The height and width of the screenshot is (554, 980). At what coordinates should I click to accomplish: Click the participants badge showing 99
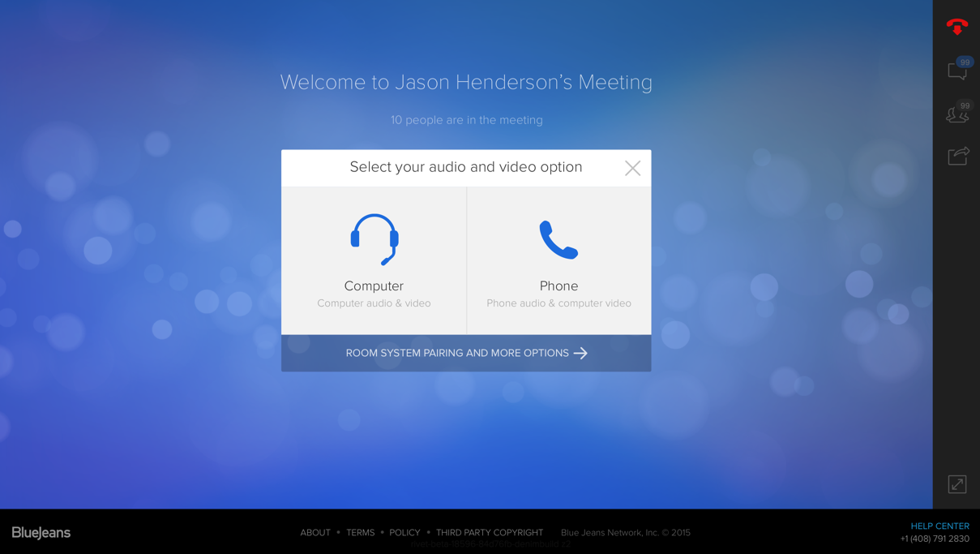click(964, 105)
